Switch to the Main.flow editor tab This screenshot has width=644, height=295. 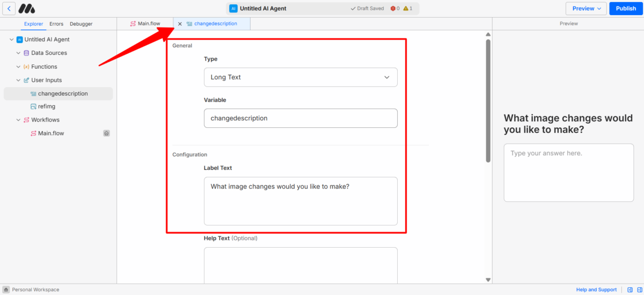click(x=145, y=24)
